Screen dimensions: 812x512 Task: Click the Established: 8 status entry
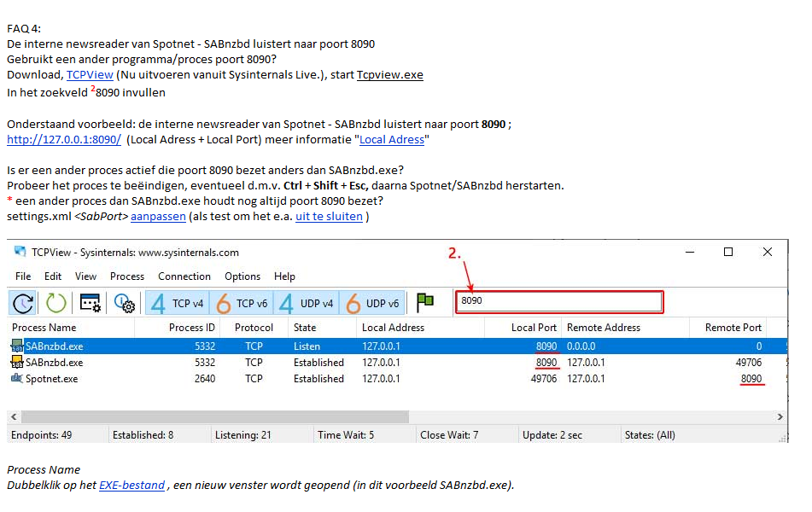(x=143, y=435)
